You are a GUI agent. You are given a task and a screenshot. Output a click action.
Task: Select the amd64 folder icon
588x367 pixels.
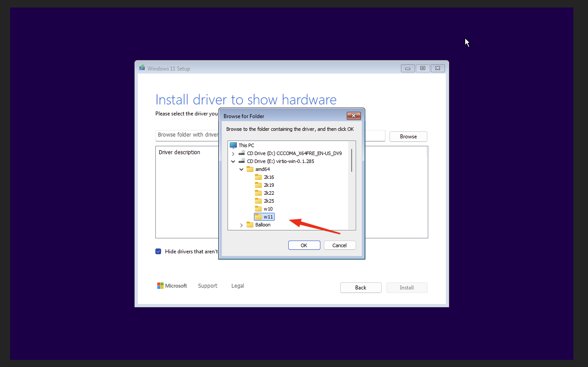[250, 169]
